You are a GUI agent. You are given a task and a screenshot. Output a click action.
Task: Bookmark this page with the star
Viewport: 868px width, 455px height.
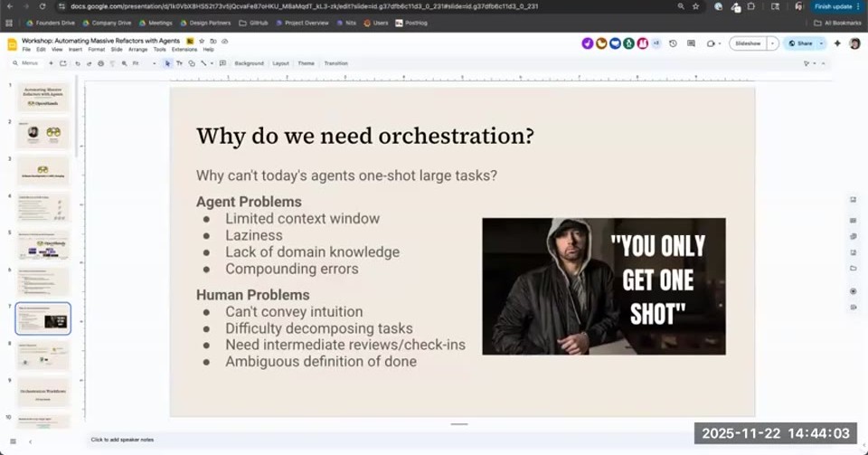(x=696, y=6)
